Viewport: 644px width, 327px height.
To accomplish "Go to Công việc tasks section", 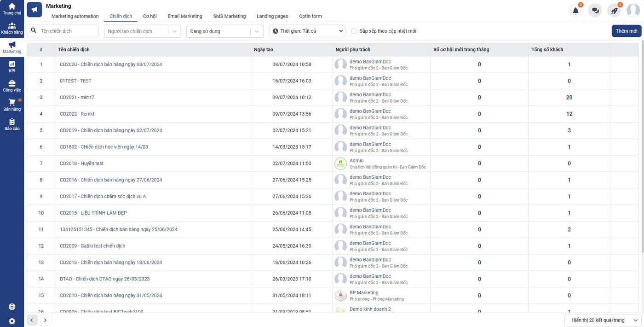I will 12,86.
